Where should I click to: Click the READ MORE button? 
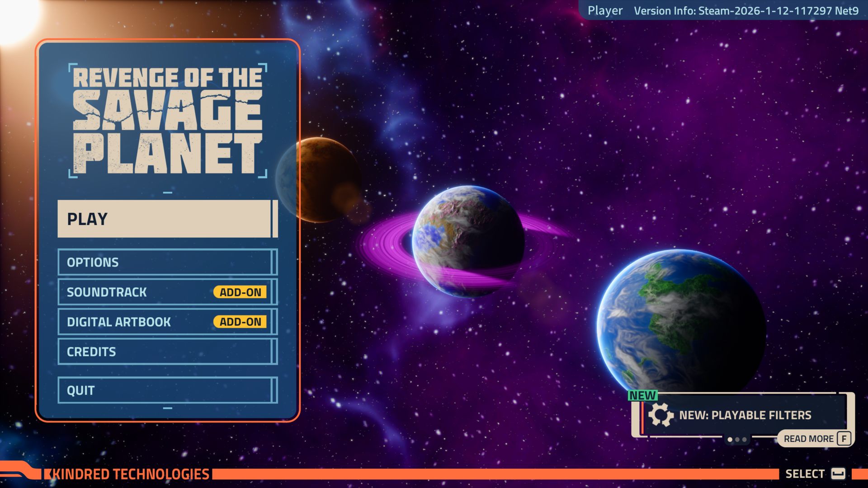[808, 439]
